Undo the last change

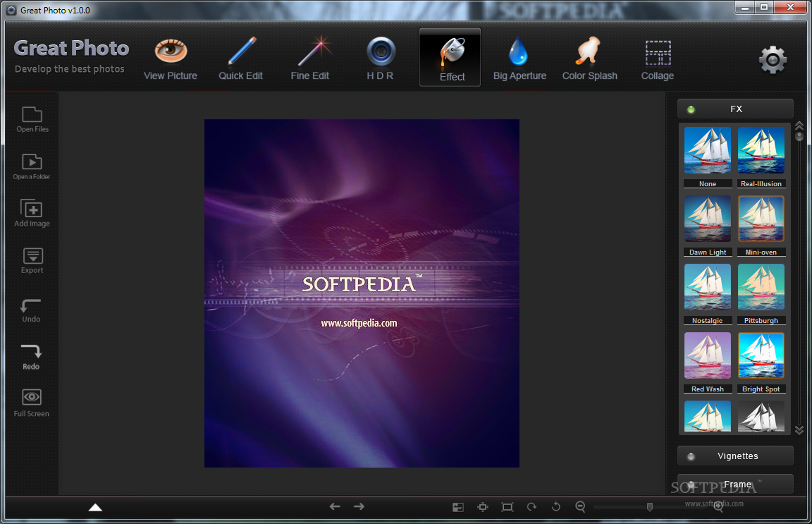(31, 310)
